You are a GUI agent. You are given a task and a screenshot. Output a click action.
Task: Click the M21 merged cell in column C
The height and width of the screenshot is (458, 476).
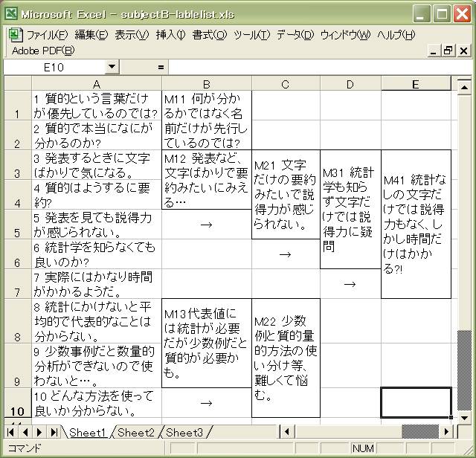point(286,195)
